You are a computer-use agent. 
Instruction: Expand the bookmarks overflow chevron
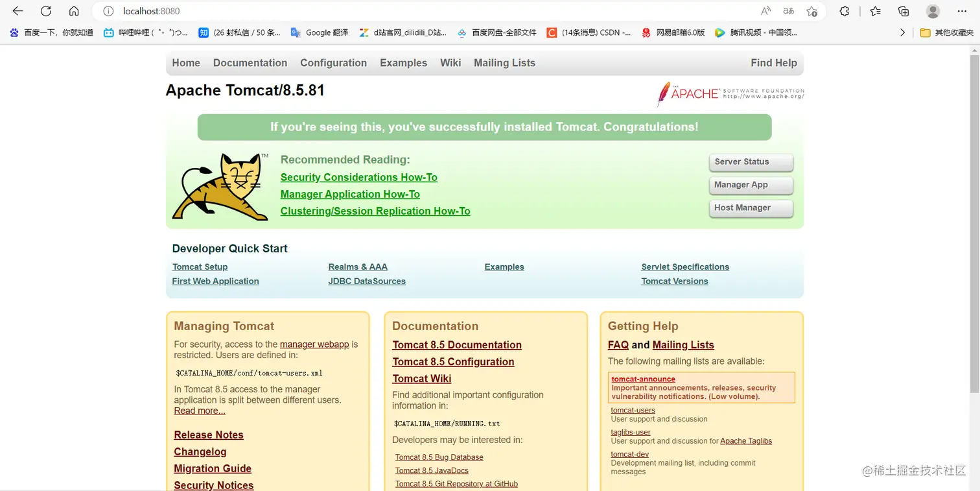coord(903,32)
